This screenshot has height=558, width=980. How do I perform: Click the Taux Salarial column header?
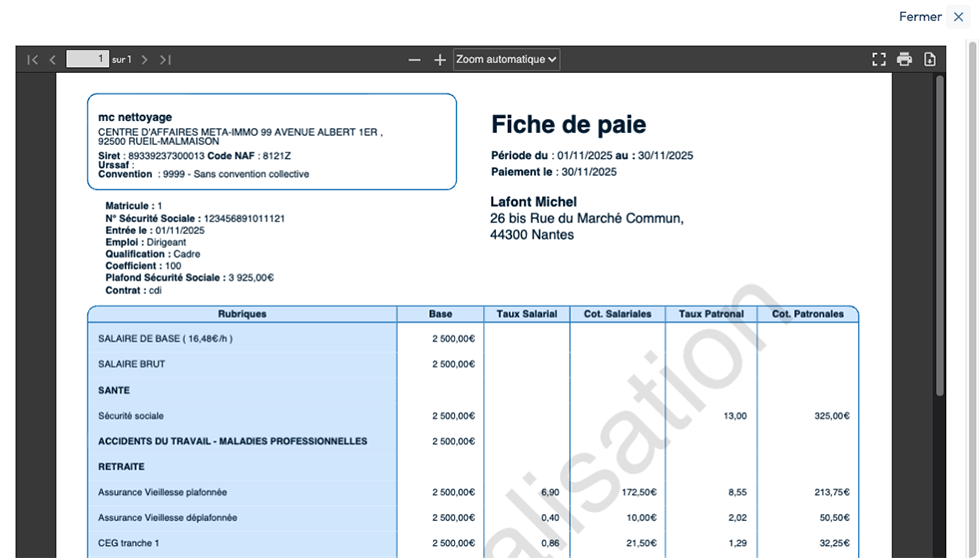pyautogui.click(x=527, y=314)
